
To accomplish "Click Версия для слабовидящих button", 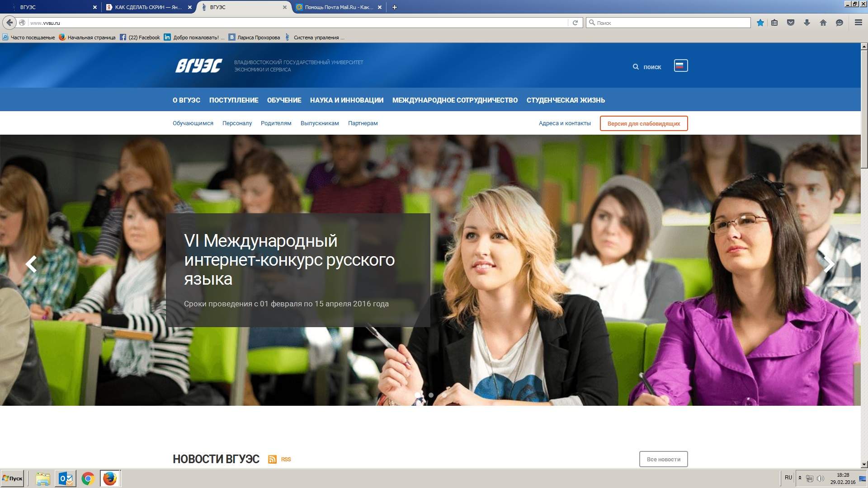I will tap(643, 123).
